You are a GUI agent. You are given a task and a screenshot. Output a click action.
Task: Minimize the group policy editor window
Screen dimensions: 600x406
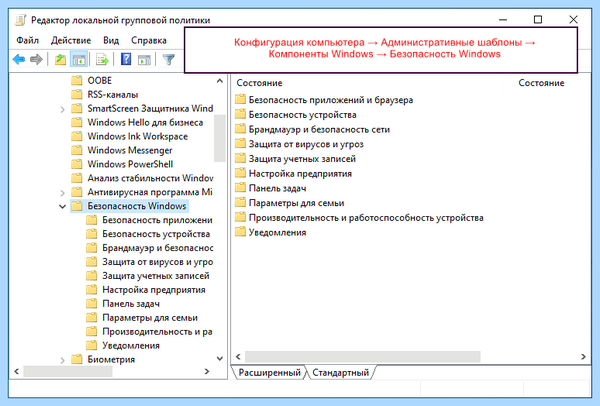(503, 19)
